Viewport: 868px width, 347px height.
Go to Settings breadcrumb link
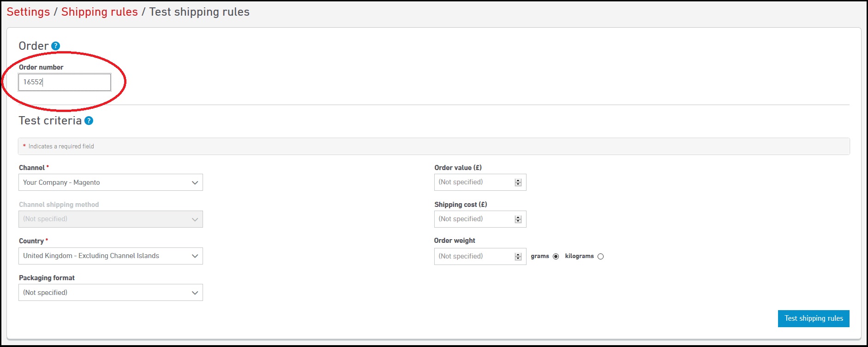28,12
